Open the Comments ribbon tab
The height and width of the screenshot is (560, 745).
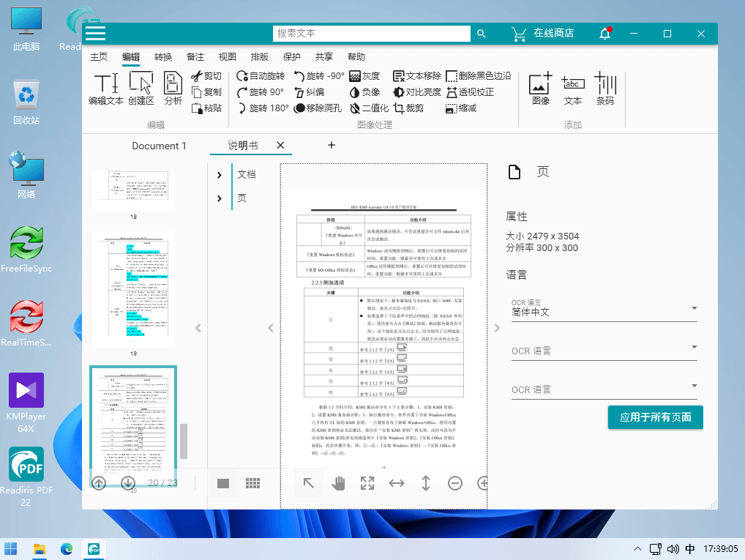[x=195, y=57]
